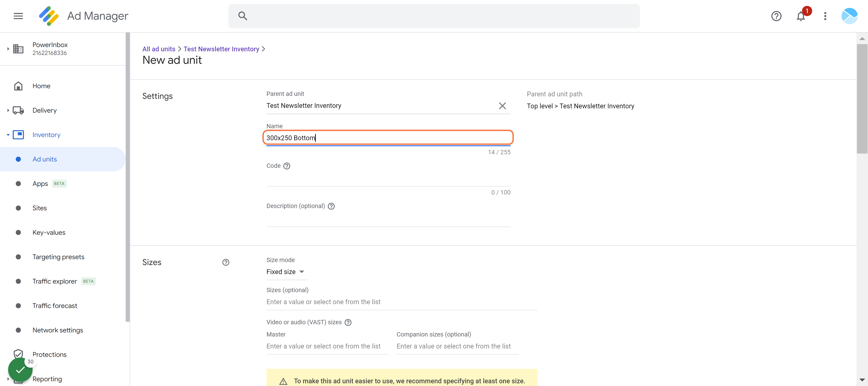Expand the Delivery menu arrow
The image size is (868, 386).
point(8,110)
